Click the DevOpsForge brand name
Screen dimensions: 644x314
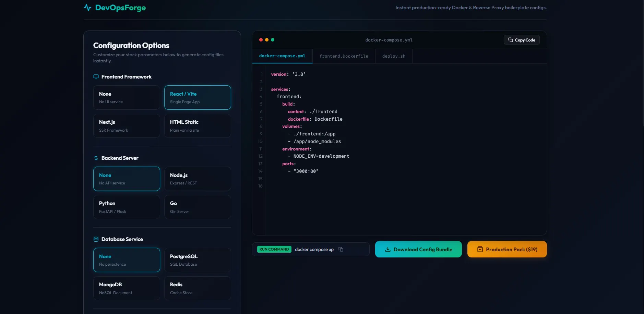(120, 8)
